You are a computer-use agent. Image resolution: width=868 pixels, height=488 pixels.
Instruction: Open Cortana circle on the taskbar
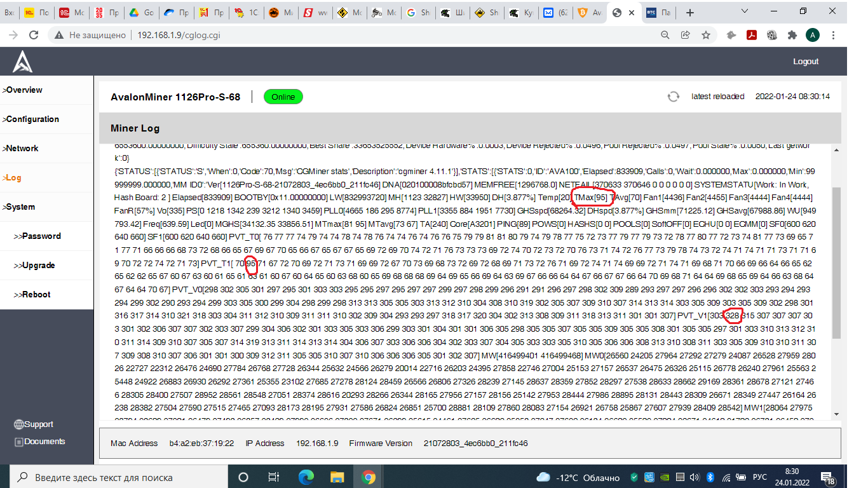click(x=243, y=477)
